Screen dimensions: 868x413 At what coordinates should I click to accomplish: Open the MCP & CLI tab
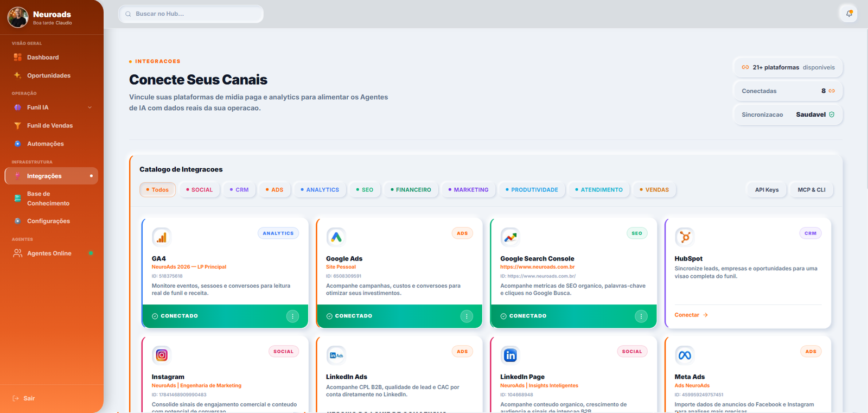pyautogui.click(x=812, y=190)
